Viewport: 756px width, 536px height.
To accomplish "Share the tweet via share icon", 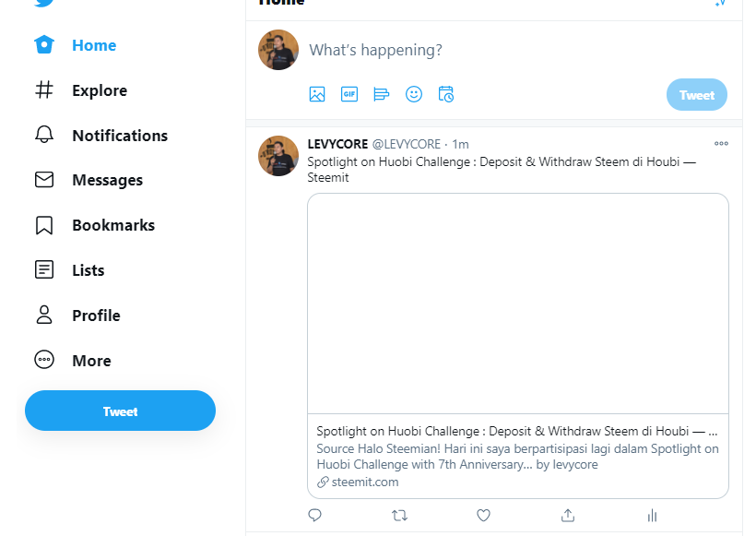I will (568, 516).
